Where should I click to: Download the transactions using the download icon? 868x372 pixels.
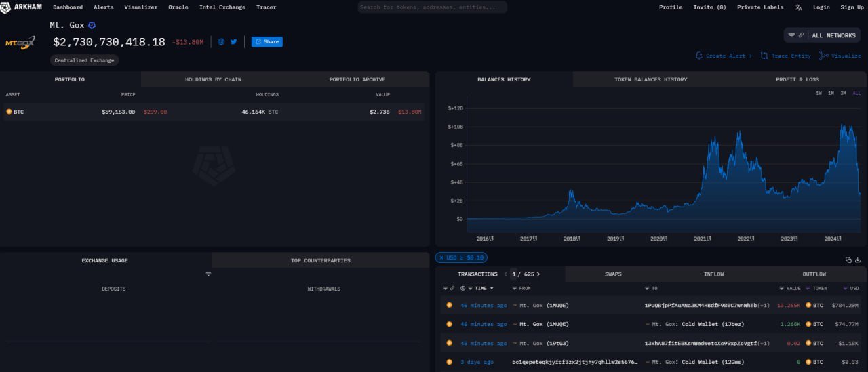pos(858,260)
